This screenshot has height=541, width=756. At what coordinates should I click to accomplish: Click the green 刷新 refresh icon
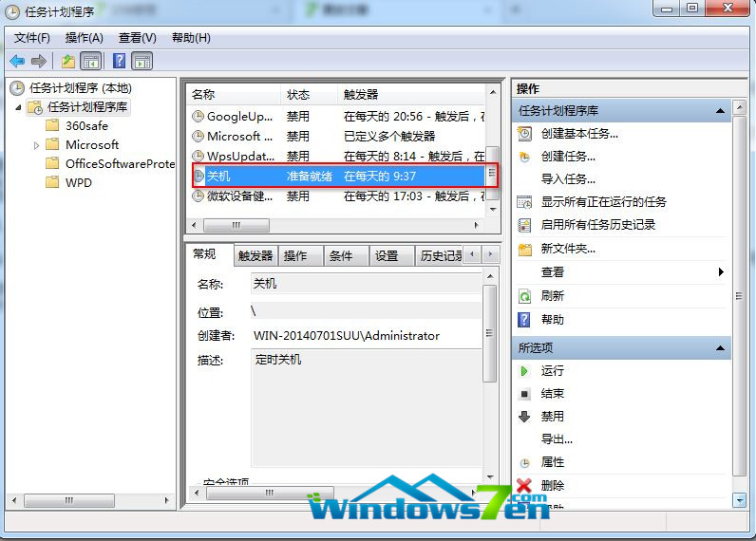[x=524, y=296]
